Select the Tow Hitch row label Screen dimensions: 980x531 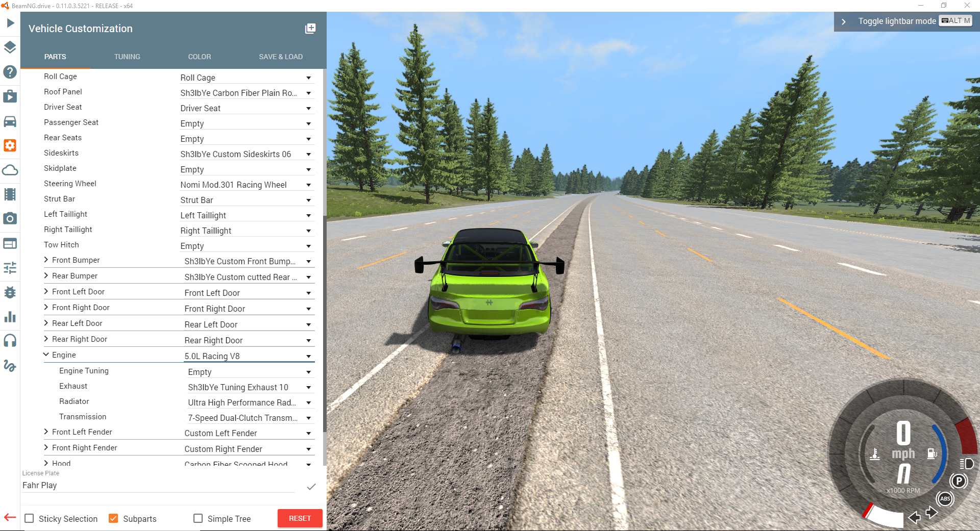point(61,245)
